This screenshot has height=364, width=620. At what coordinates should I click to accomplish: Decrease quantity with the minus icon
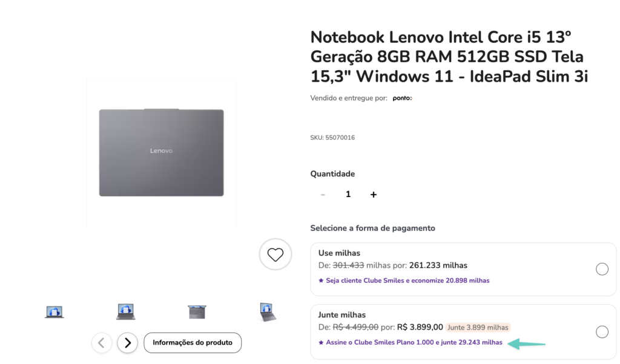(323, 194)
